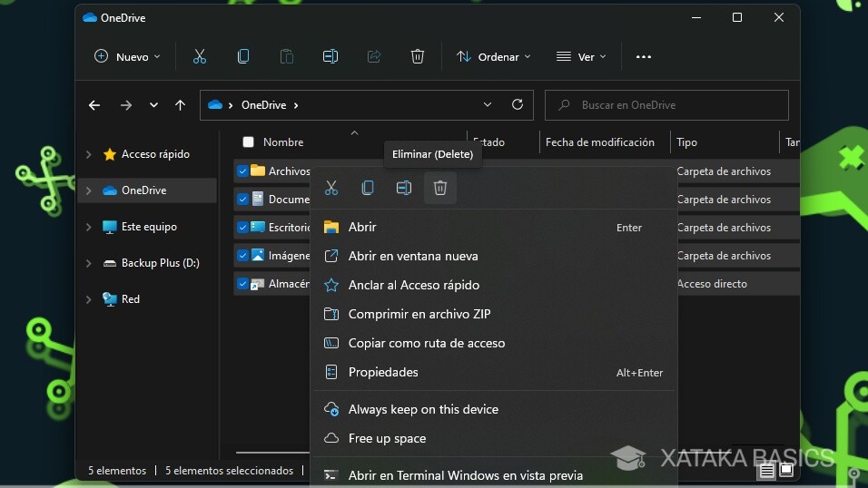Click the horizontal scrollbar under the file list
This screenshot has width=868, height=488.
pos(272,453)
